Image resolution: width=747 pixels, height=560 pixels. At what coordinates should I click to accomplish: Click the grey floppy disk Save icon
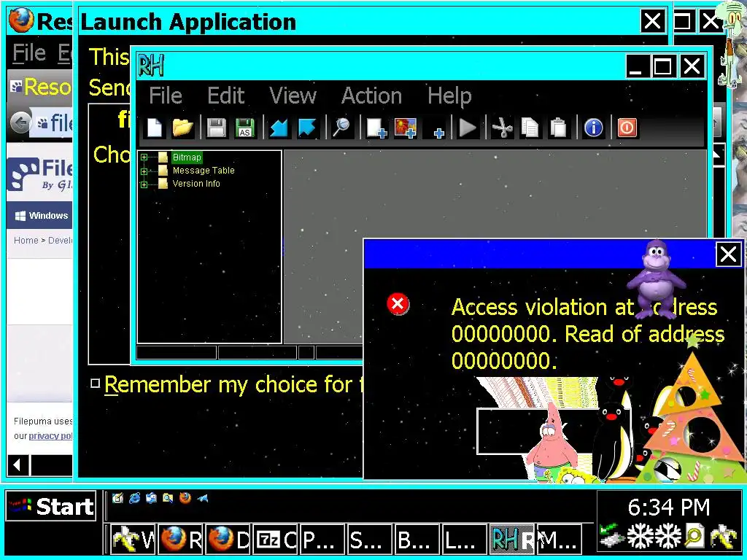coord(217,128)
